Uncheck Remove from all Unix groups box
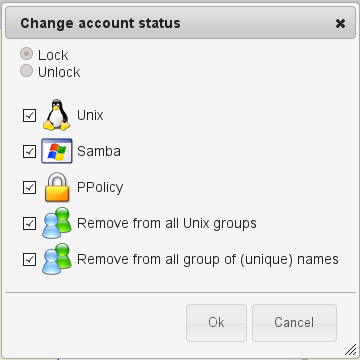 (x=29, y=223)
